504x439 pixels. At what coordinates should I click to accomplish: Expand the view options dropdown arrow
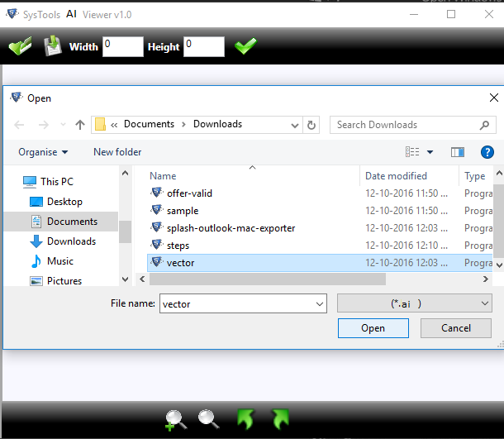click(x=430, y=152)
